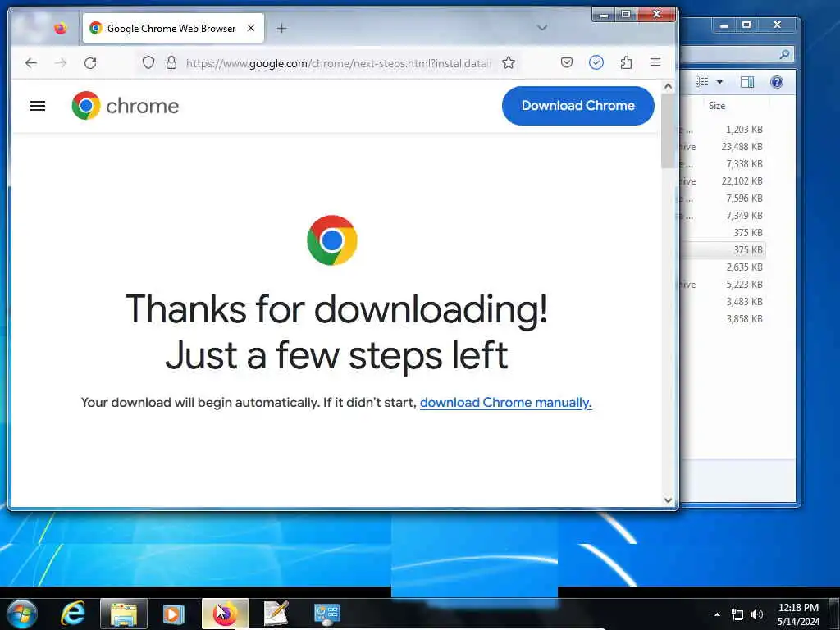This screenshot has width=840, height=630.
Task: Toggle the Explorer preview pane icon
Action: 746,82
